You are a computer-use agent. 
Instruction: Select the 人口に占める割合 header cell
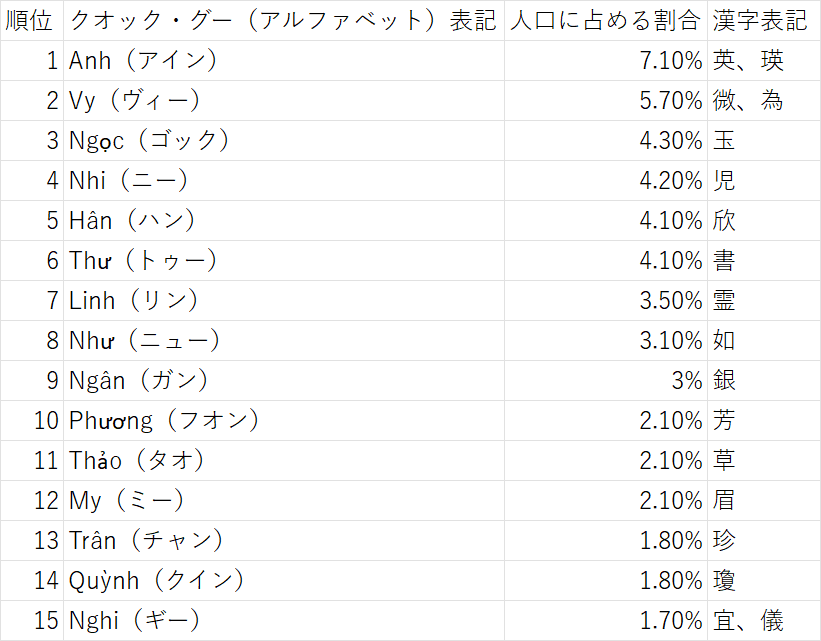[606, 20]
